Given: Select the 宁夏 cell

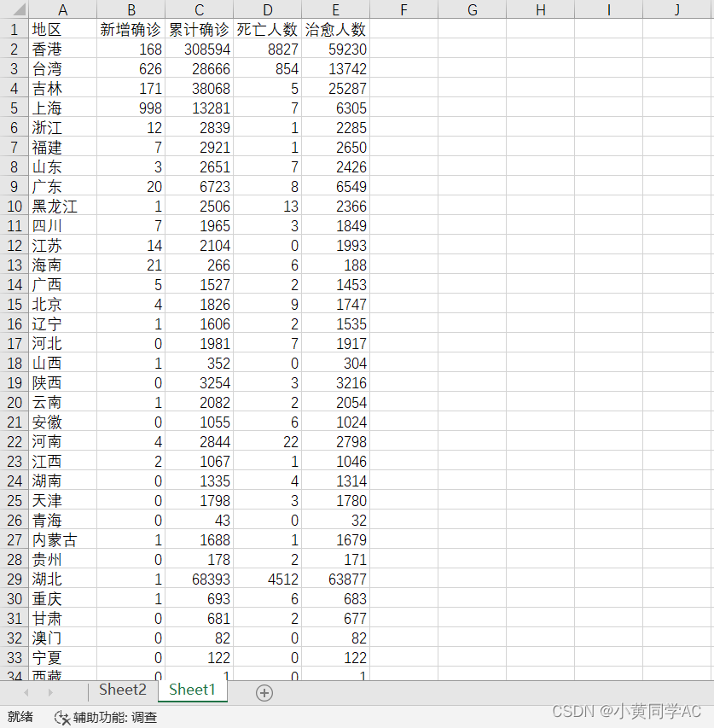Looking at the screenshot, I should [62, 657].
